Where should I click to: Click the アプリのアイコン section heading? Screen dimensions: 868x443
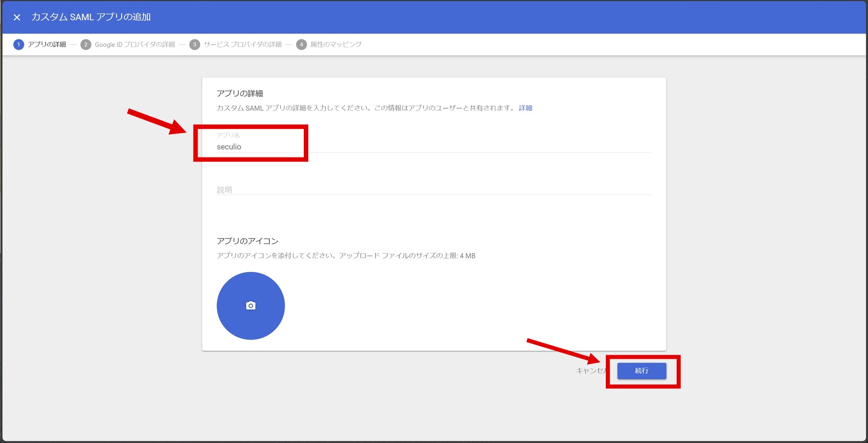247,241
